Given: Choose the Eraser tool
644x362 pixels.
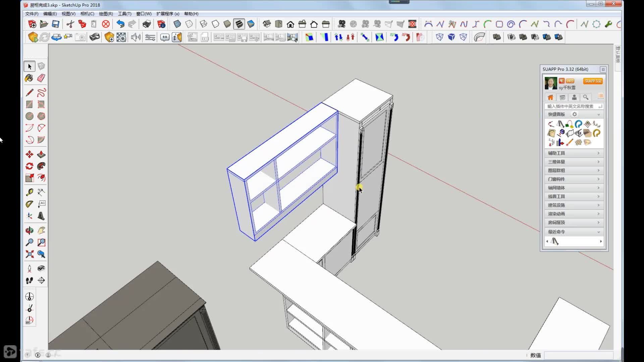Looking at the screenshot, I should (41, 78).
